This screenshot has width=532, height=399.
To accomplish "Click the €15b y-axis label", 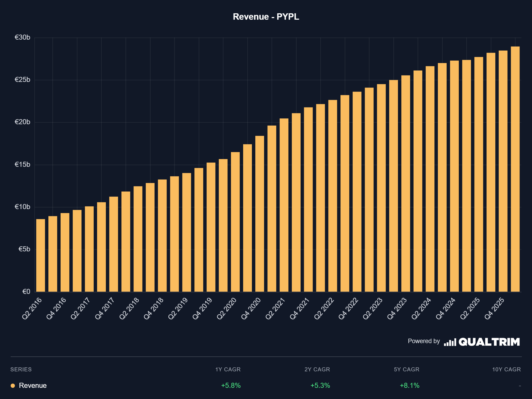I will tap(22, 165).
